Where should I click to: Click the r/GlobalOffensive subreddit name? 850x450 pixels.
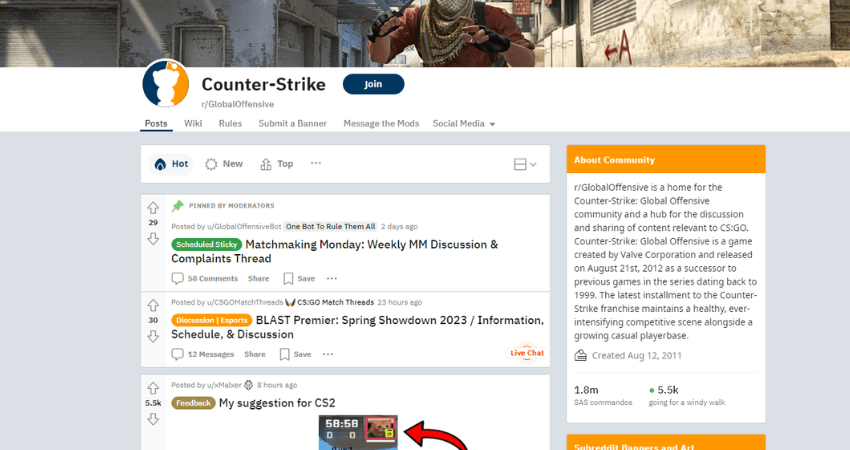(x=237, y=104)
